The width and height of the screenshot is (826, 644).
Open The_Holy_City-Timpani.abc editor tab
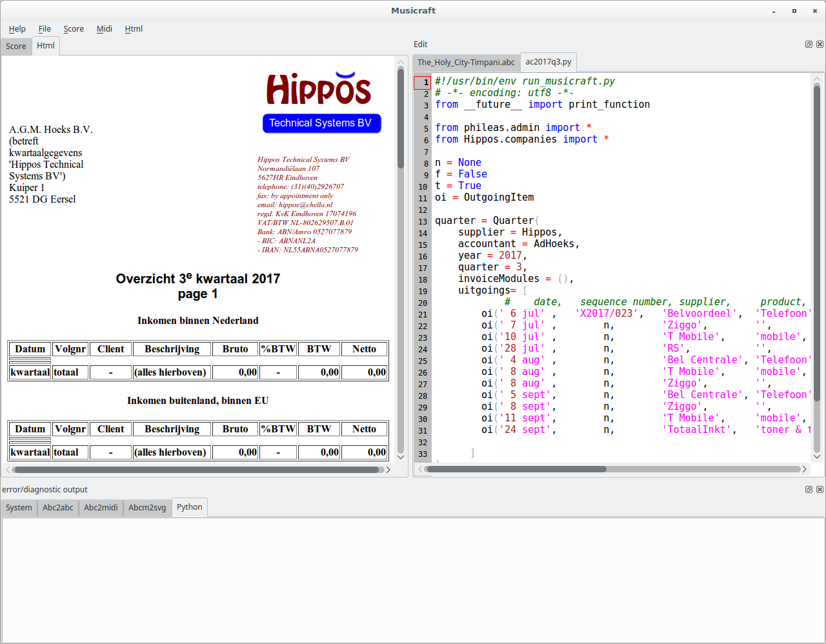(x=466, y=63)
